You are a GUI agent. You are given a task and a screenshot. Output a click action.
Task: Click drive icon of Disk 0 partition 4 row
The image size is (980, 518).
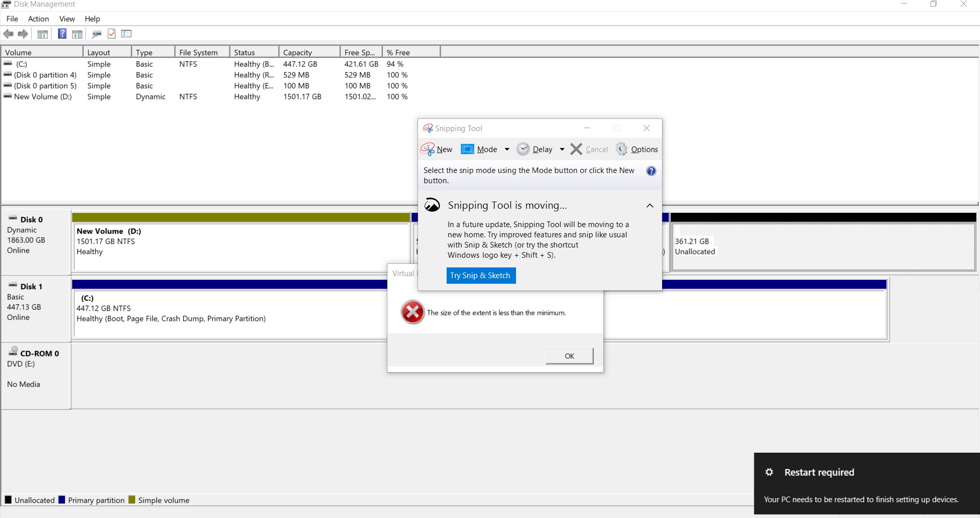(8, 75)
